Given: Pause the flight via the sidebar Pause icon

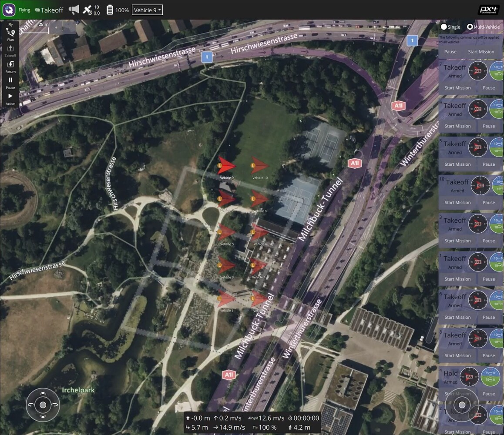Looking at the screenshot, I should 10,80.
